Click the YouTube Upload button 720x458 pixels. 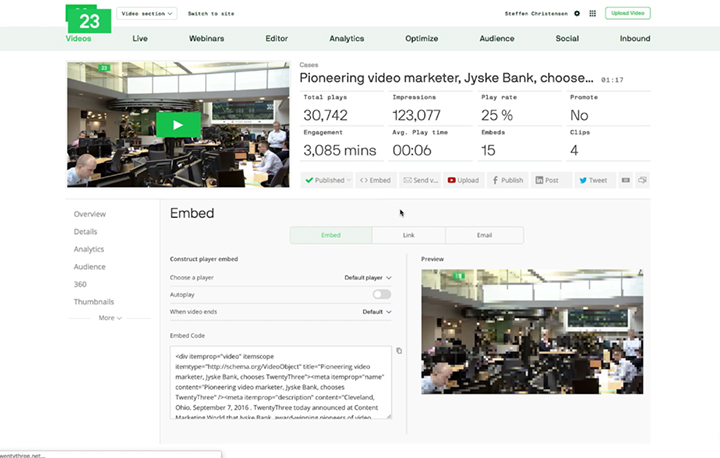point(463,180)
